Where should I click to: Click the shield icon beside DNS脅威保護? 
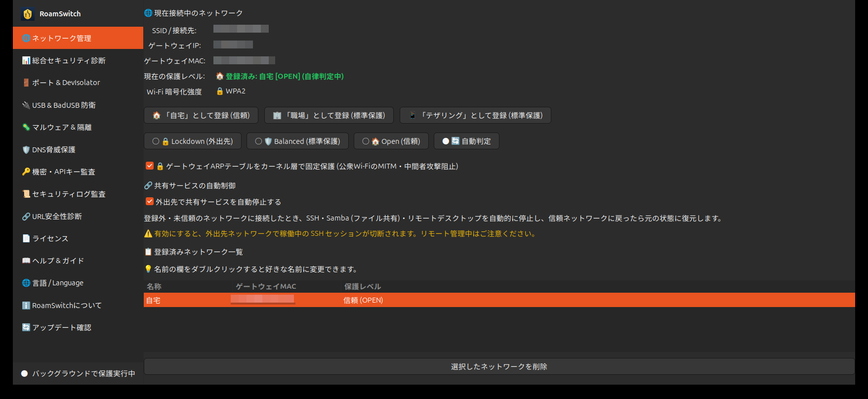(26, 149)
